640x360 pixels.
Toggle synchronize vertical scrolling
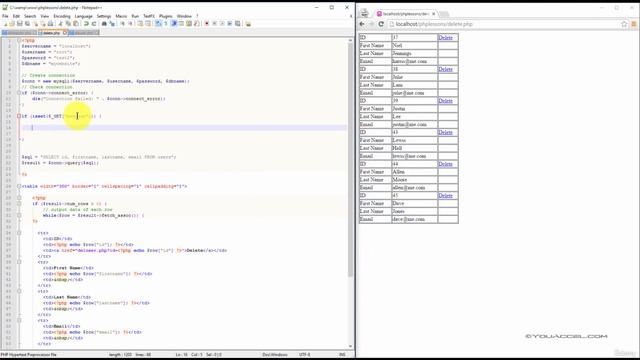point(140,24)
